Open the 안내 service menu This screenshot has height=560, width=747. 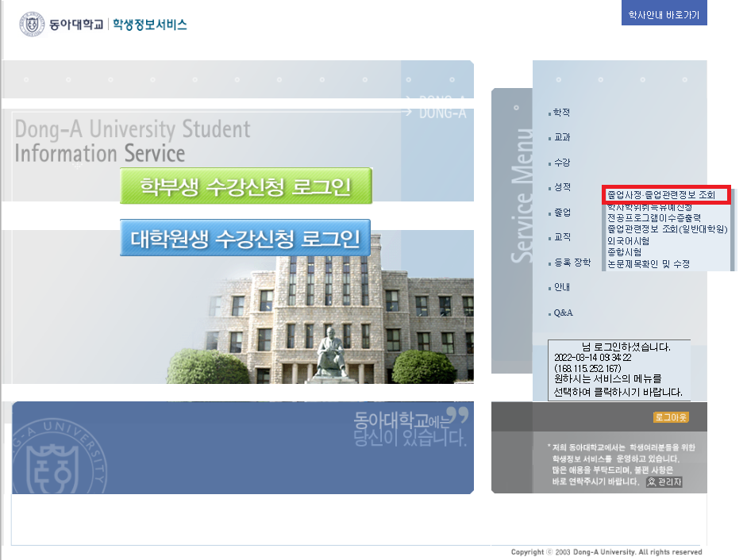point(562,287)
